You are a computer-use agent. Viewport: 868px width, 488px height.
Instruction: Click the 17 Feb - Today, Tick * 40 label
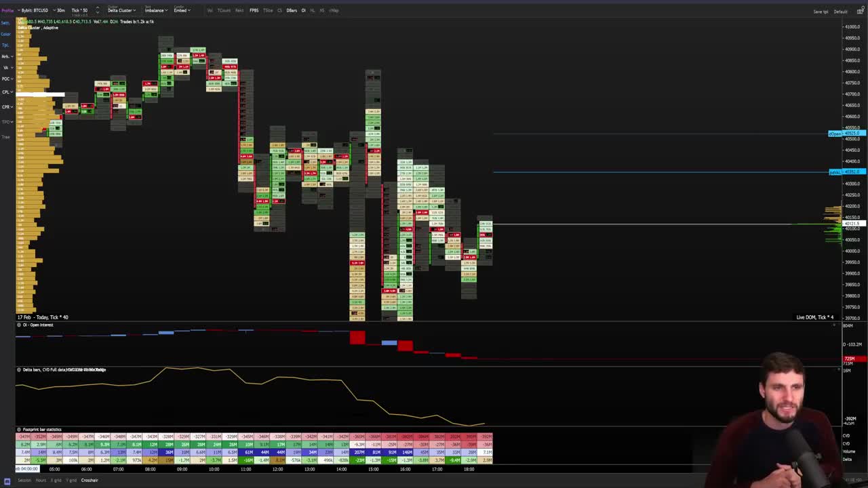[42, 317]
